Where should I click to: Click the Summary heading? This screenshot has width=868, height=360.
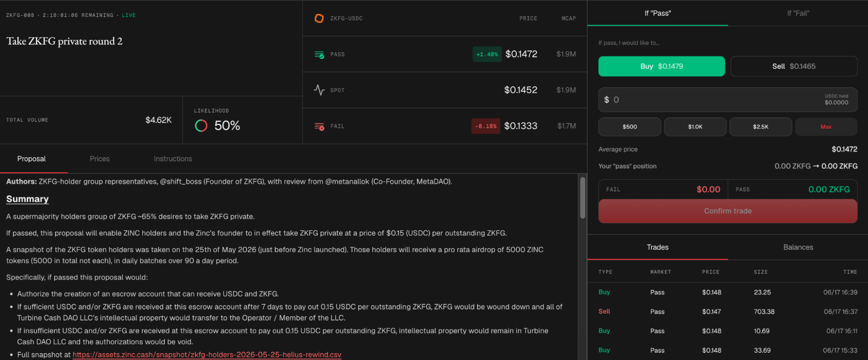tap(27, 199)
